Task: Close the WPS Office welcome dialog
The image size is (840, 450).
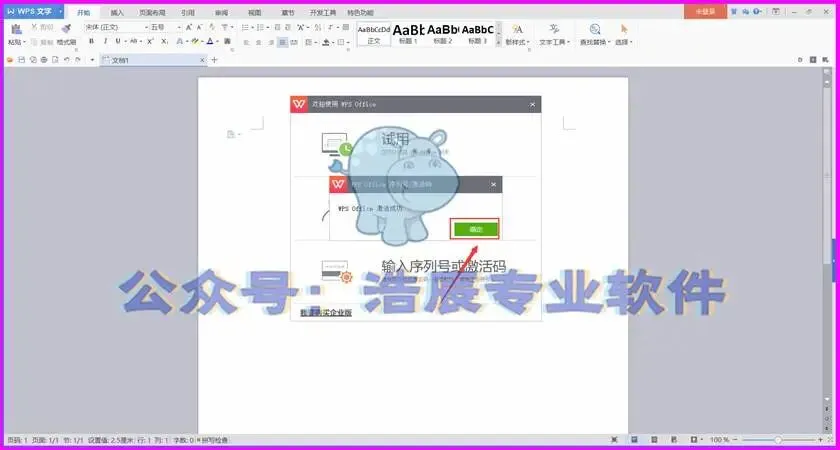Action: [x=532, y=104]
